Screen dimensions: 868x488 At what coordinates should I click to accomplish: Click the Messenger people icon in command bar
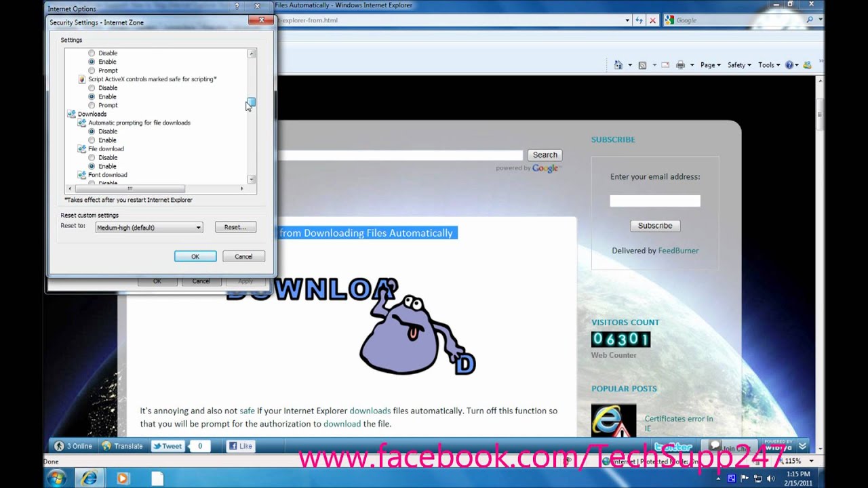click(x=807, y=65)
